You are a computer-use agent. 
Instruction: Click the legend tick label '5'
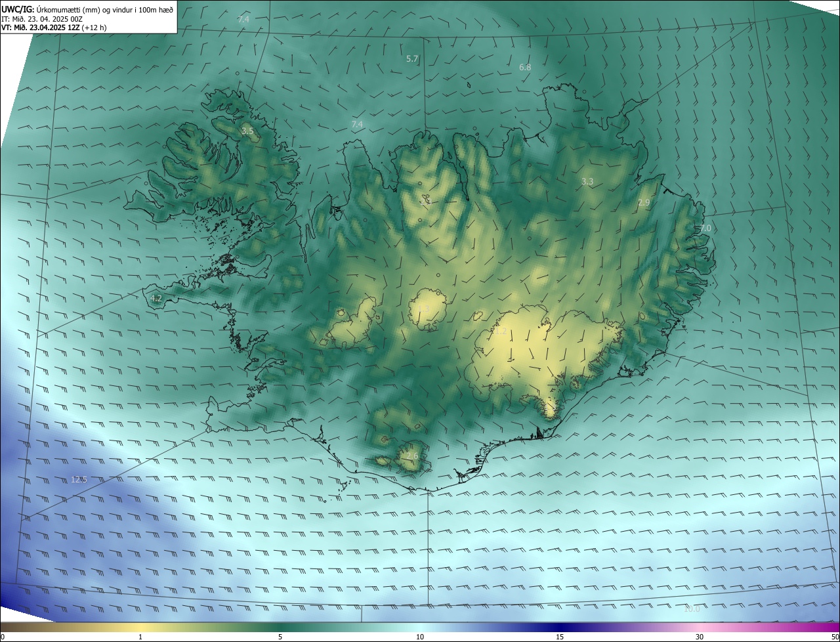pos(280,637)
